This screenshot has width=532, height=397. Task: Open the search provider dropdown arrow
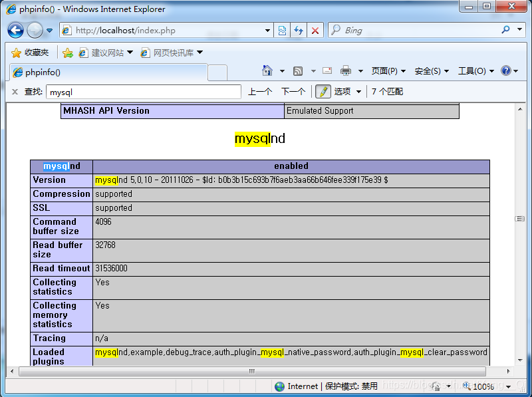[519, 30]
